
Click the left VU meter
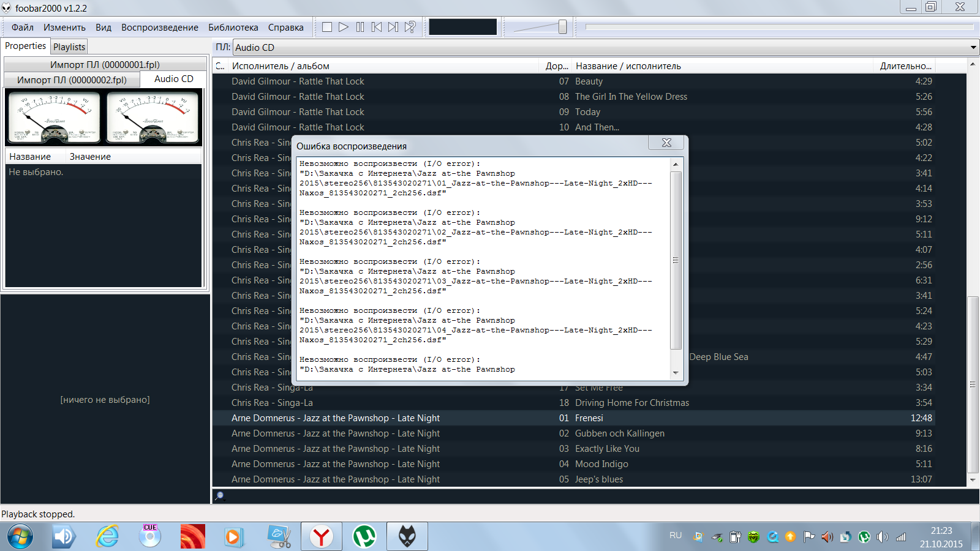tap(54, 118)
